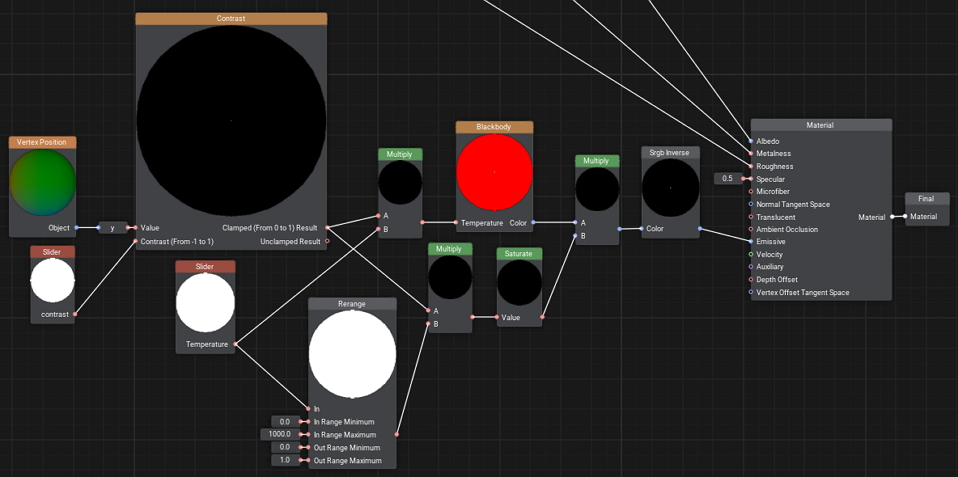This screenshot has width=958, height=477.
Task: Click the Vertex Offset Tangent Space port
Action: pyautogui.click(x=751, y=293)
